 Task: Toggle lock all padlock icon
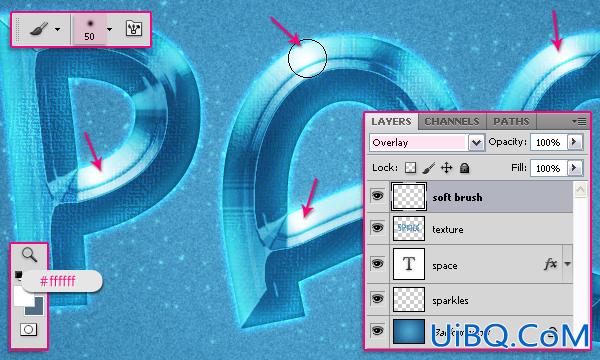(465, 168)
